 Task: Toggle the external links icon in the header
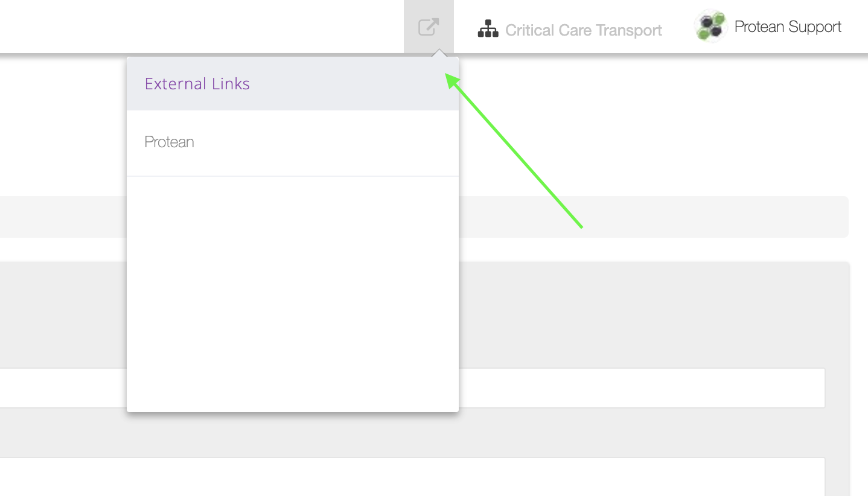[x=429, y=27]
